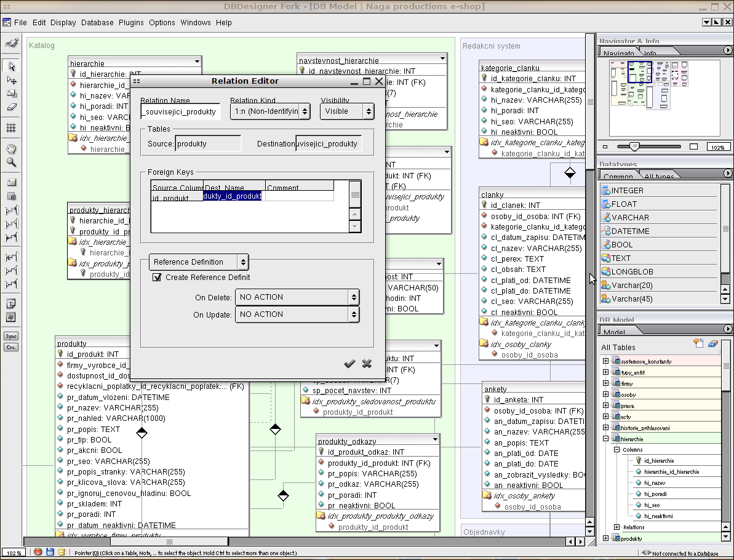The width and height of the screenshot is (734, 560).
Task: Expand the Relations node in model tree
Action: tap(617, 527)
